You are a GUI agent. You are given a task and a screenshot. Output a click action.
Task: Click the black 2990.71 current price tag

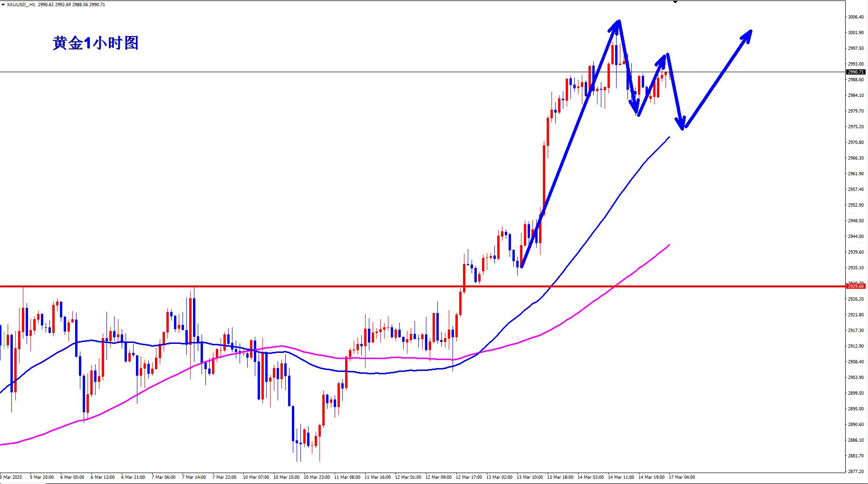(x=856, y=72)
